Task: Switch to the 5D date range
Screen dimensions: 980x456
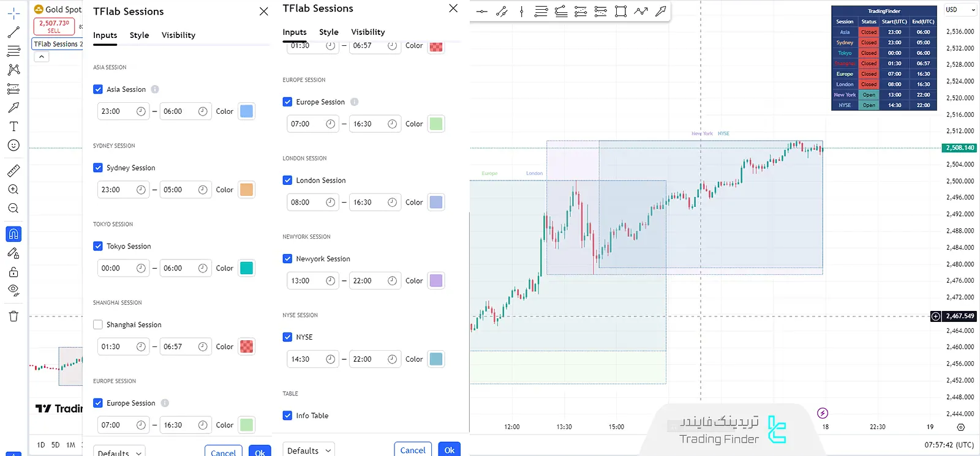Action: tap(55, 445)
